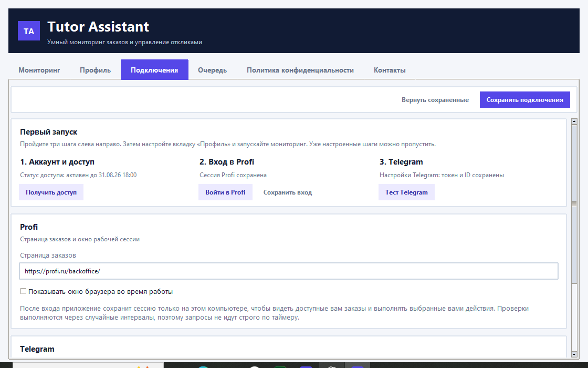Open the Профиль tab
588x368 pixels.
click(95, 70)
